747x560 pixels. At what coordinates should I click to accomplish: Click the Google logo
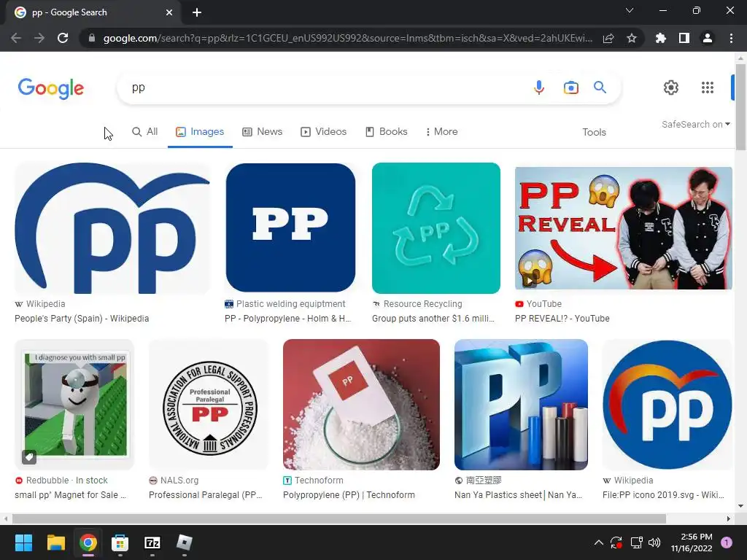(x=51, y=88)
